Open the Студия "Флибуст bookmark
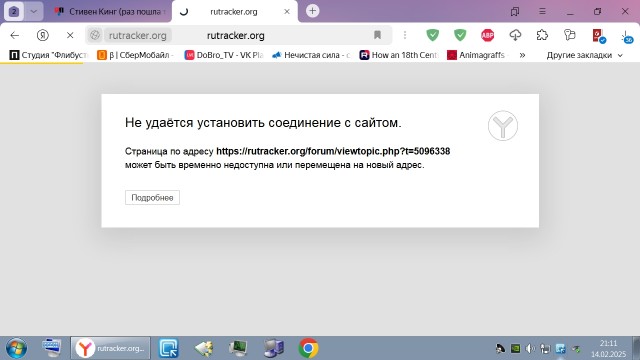640x360 pixels. (49, 55)
